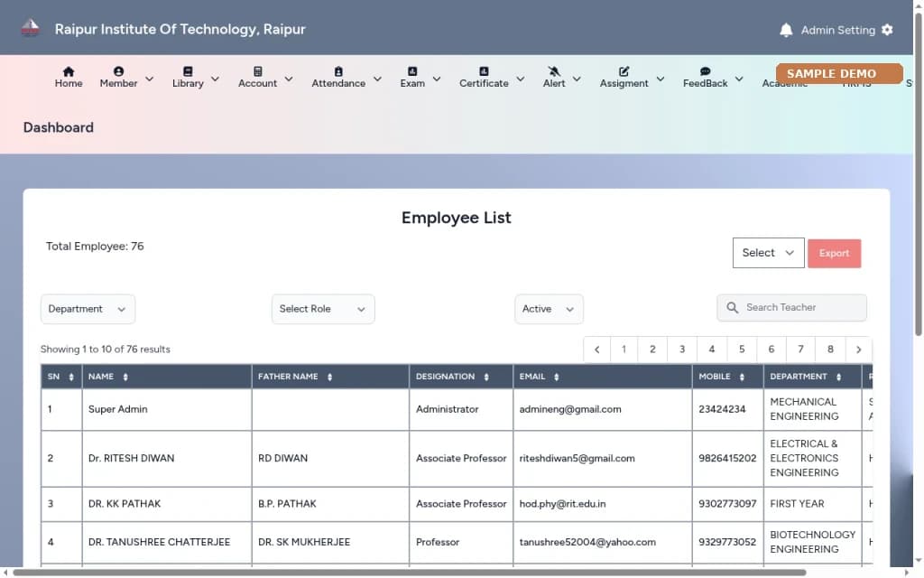Expand the Exam menu chevron
Viewport: 924px width, 578px height.
437,79
